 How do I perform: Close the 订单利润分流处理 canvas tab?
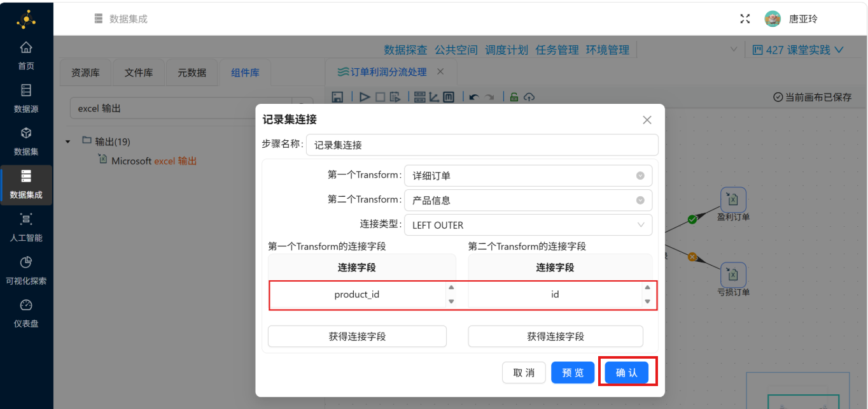point(440,72)
